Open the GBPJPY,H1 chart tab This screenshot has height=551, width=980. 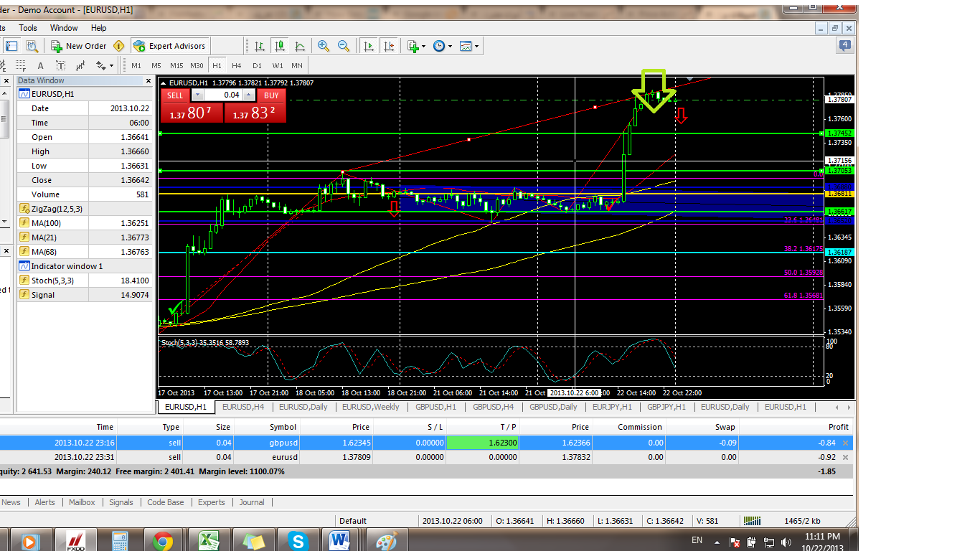(x=666, y=407)
